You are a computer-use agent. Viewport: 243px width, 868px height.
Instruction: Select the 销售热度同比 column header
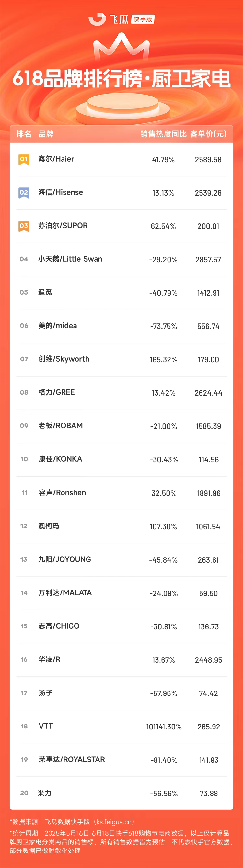click(164, 134)
